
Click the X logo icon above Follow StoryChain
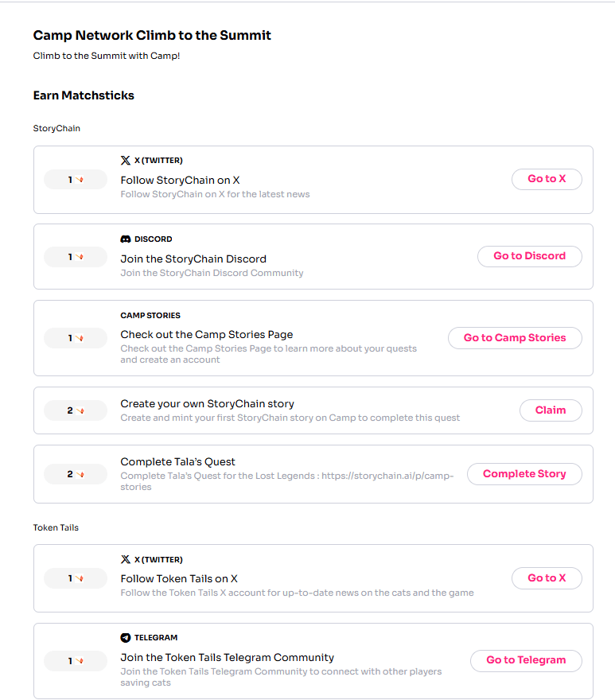[126, 160]
